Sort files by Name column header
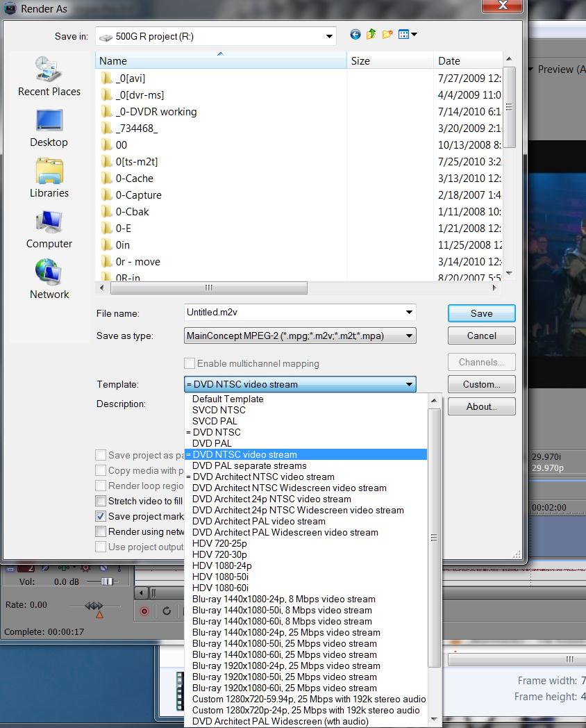This screenshot has width=586, height=728. coord(221,61)
